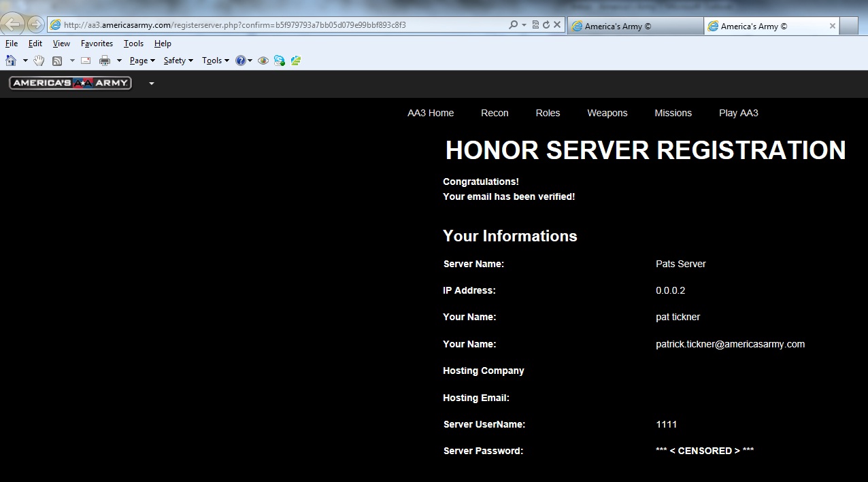Click the 'Hosting Email:' label
The image size is (868, 482).
[x=476, y=398]
